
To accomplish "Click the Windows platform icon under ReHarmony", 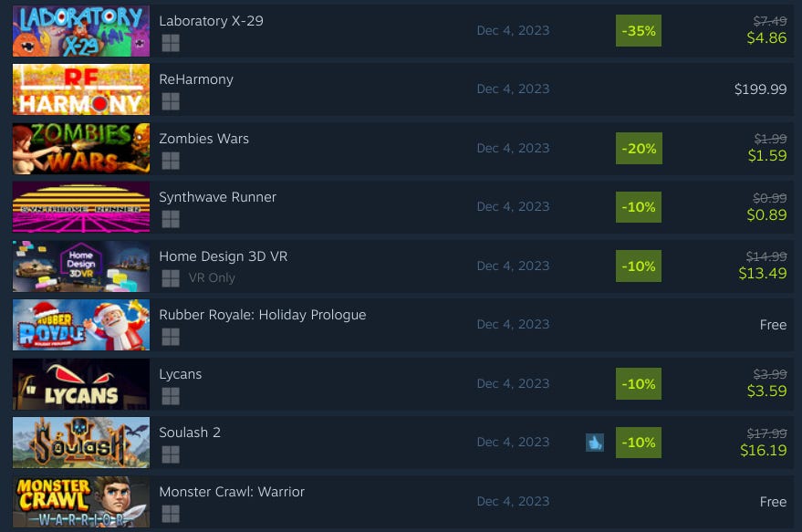I will pos(171,101).
